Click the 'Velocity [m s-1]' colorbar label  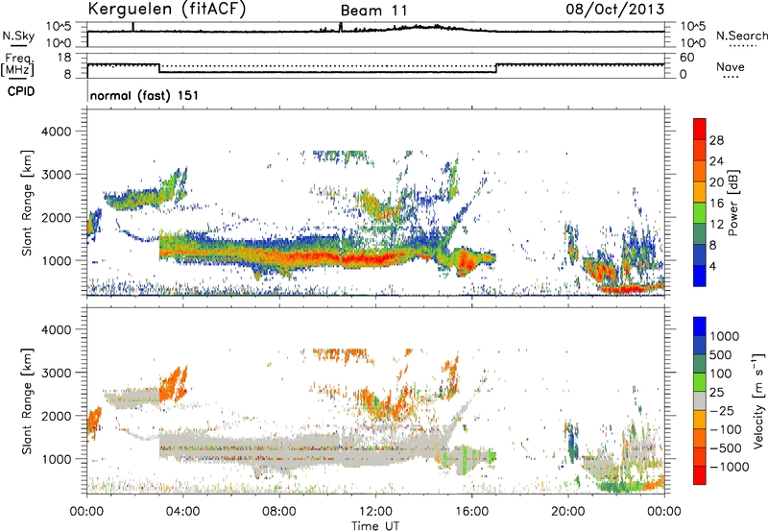click(758, 401)
